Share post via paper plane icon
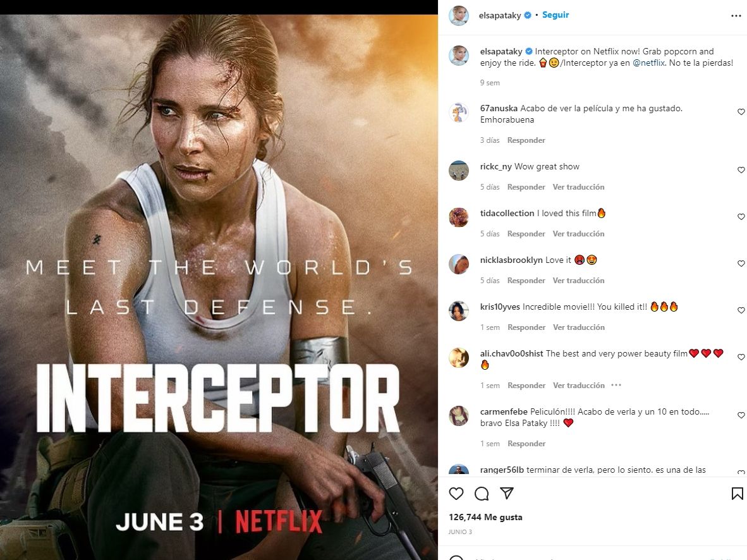The image size is (747, 560). coord(507,493)
